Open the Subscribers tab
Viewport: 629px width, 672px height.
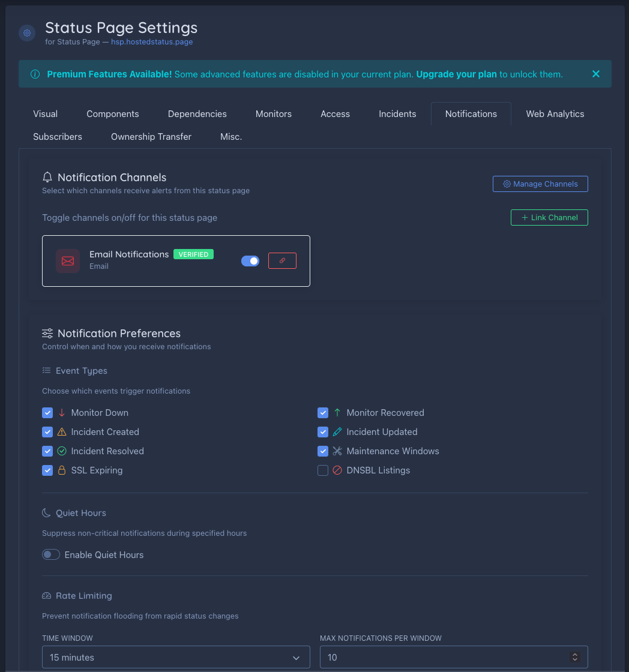point(57,136)
